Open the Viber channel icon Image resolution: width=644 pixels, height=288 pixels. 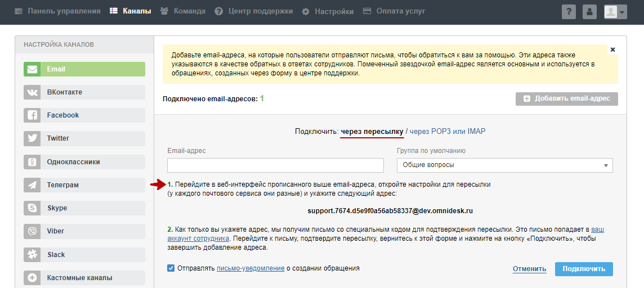pos(32,231)
